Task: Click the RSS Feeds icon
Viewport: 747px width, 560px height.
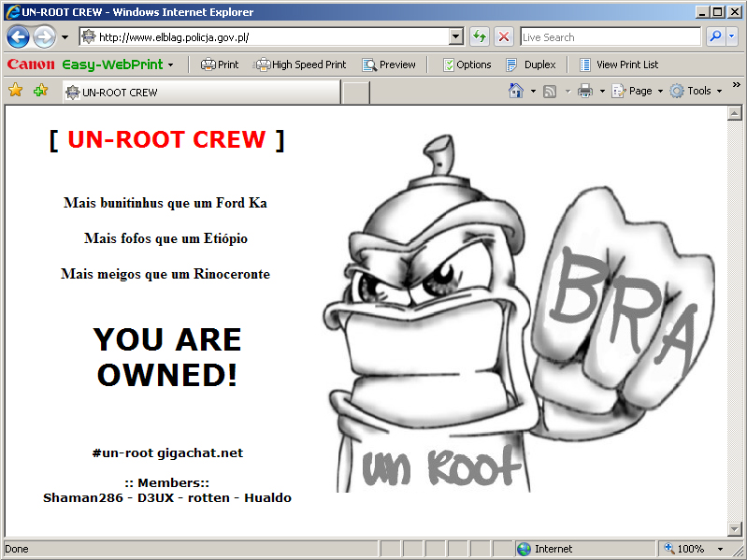Action: pyautogui.click(x=550, y=91)
